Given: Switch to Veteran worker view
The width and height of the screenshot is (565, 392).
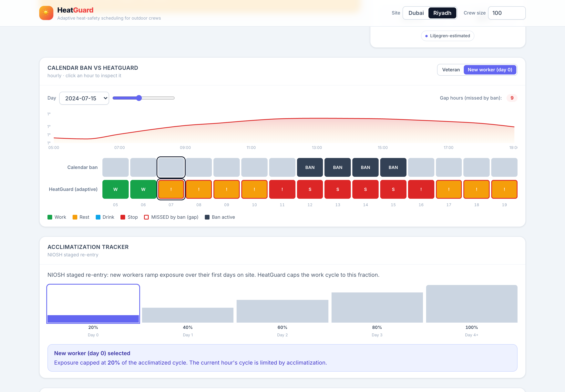Looking at the screenshot, I should click(x=451, y=70).
